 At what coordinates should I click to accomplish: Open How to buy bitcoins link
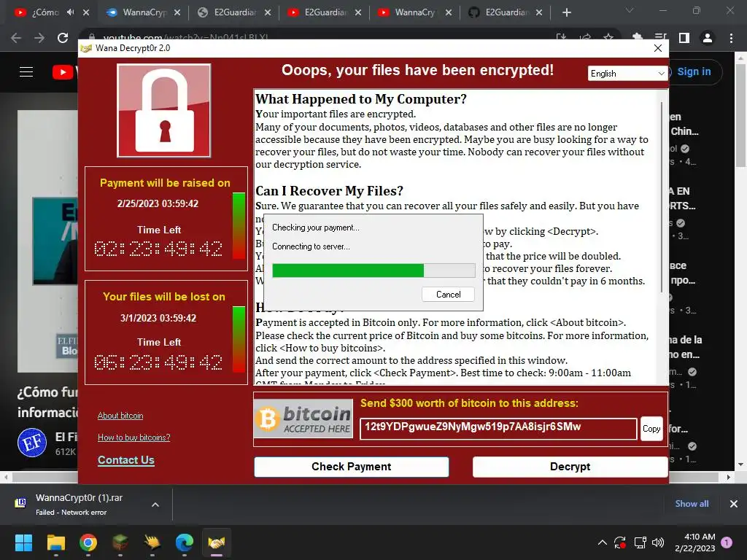click(134, 437)
